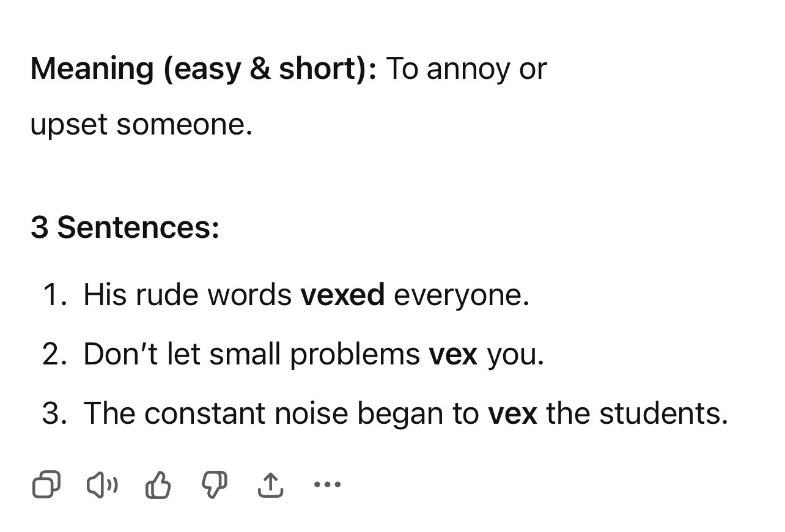Click the text "upset someone."
The image size is (785, 532).
pyautogui.click(x=141, y=125)
